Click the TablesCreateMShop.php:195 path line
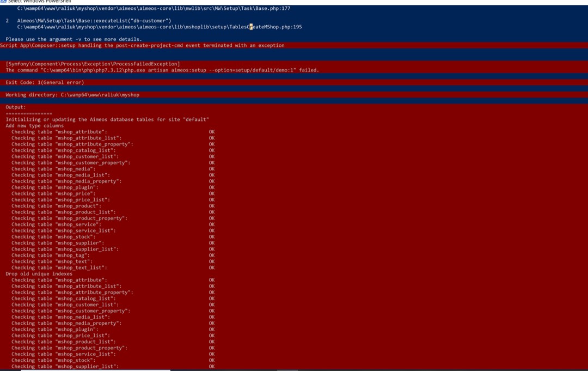This screenshot has height=371, width=588. pyautogui.click(x=160, y=27)
